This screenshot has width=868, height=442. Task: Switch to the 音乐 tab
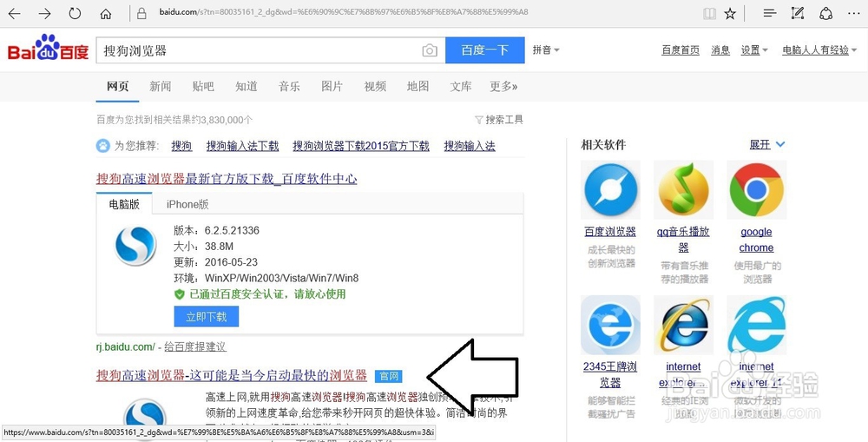[x=289, y=86]
